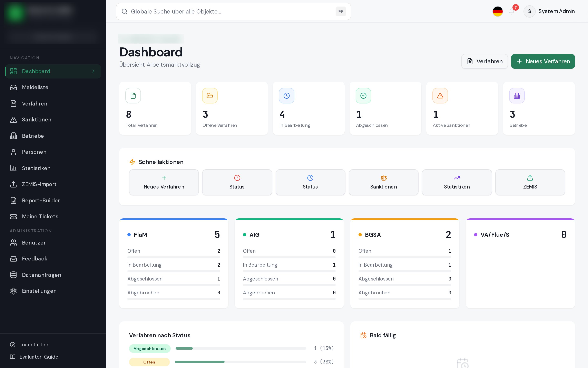Click the green Neues Verfahren button
The width and height of the screenshot is (588, 368).
(543, 61)
